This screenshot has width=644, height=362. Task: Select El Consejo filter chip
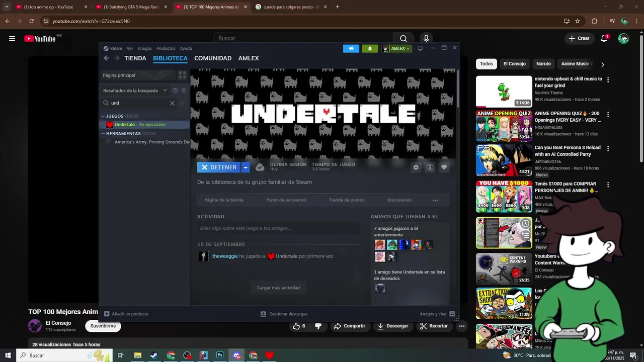point(514,64)
